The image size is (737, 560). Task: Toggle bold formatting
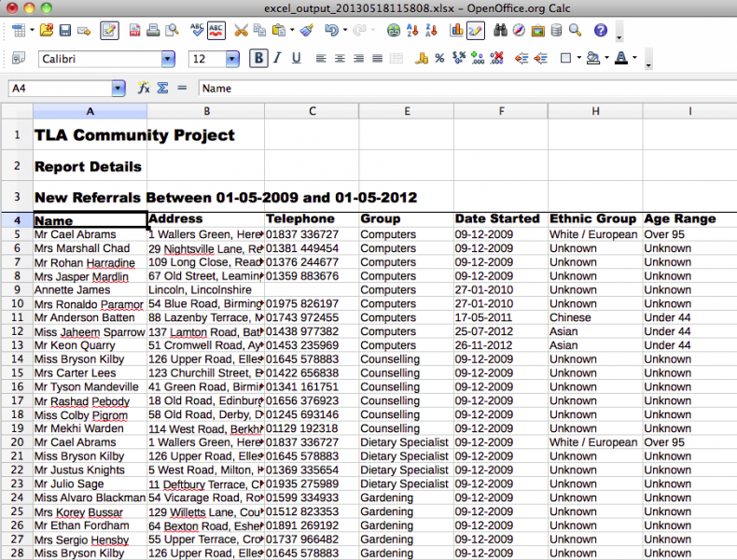click(x=258, y=58)
